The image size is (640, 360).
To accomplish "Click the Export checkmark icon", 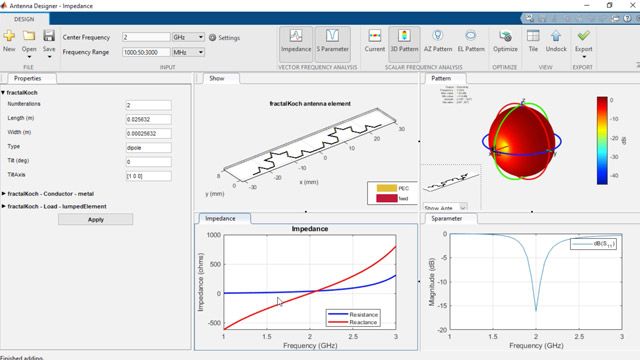I will 584,36.
